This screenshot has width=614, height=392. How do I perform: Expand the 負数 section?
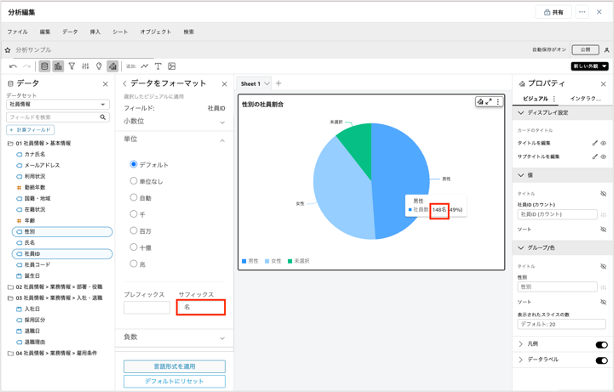pos(222,338)
